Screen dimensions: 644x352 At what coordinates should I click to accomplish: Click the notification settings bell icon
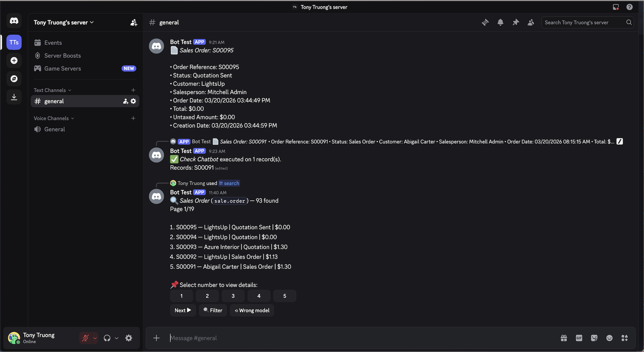click(x=500, y=22)
